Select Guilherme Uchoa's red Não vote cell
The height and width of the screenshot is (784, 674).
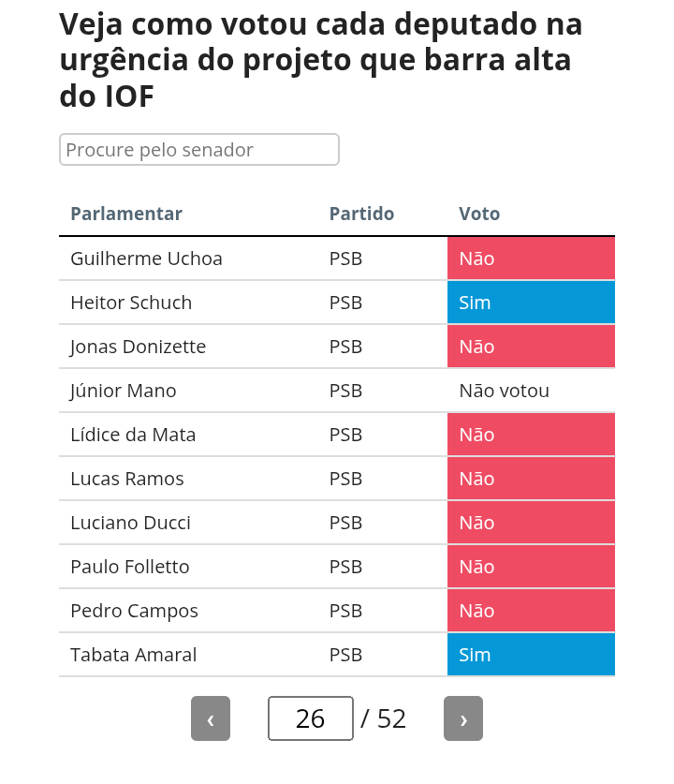click(x=531, y=259)
